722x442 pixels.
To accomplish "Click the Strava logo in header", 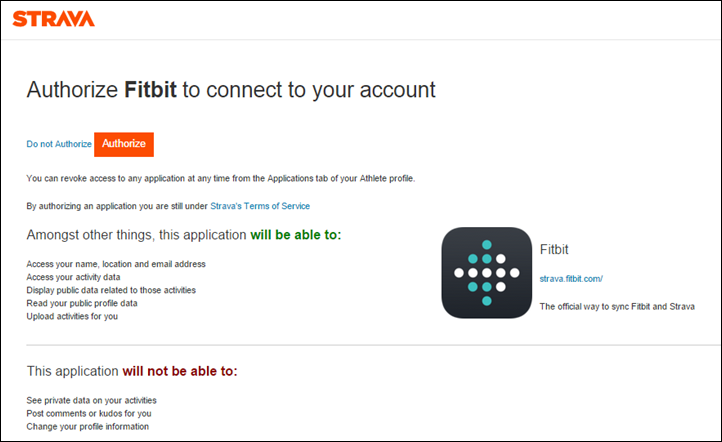I will pos(53,19).
